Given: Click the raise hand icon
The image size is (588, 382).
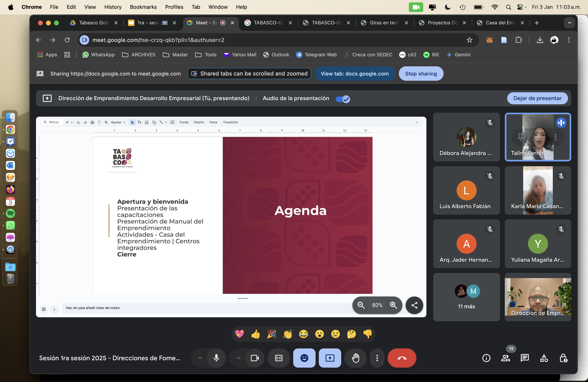Looking at the screenshot, I should tap(355, 358).
